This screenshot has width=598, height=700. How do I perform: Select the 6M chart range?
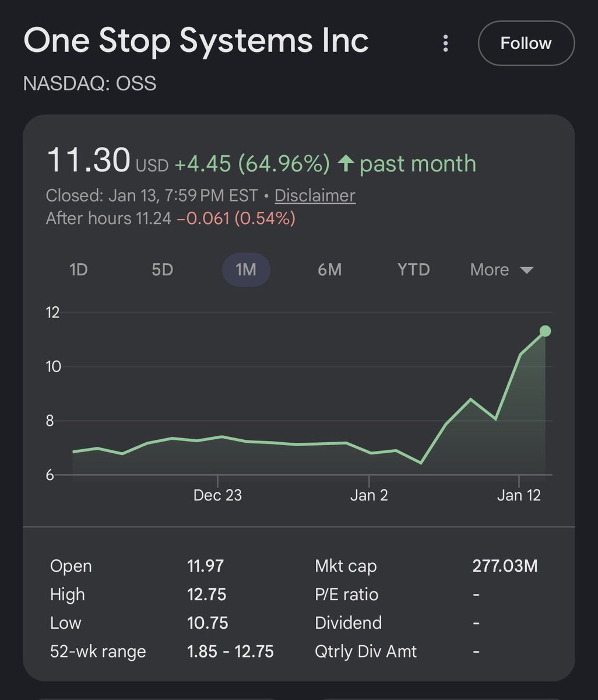tap(329, 269)
